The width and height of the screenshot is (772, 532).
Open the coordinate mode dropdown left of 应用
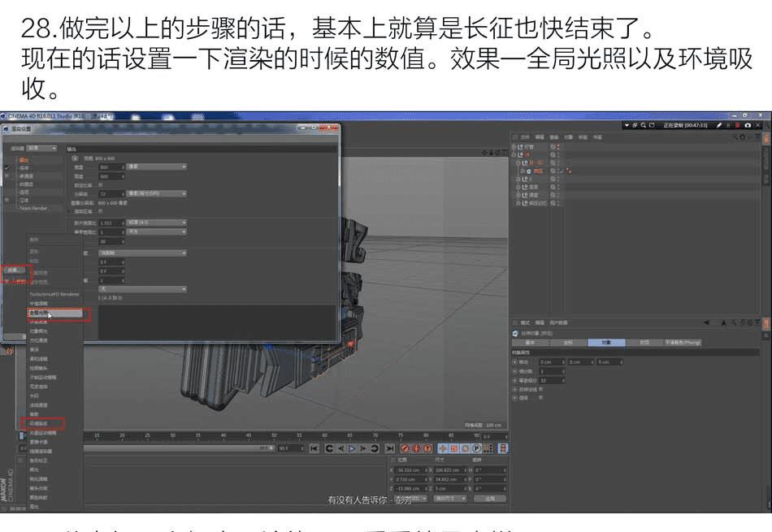[x=410, y=499]
